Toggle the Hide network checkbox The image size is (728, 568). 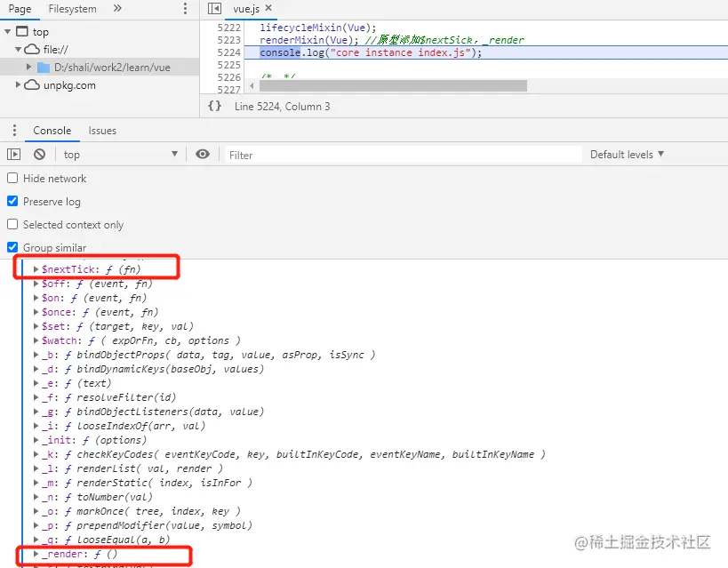(x=12, y=179)
